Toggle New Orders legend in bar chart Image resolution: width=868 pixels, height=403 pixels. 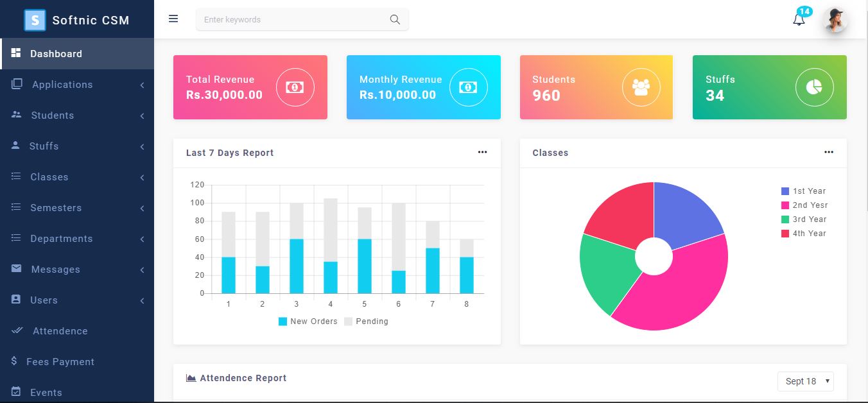pyautogui.click(x=308, y=322)
